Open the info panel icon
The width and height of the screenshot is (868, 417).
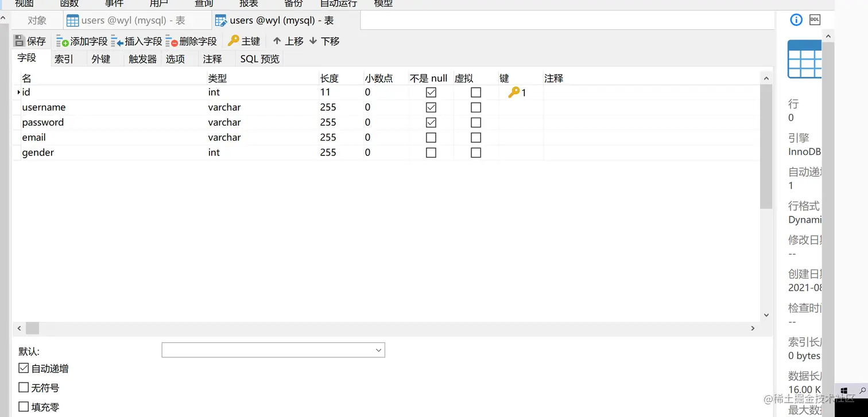(796, 20)
